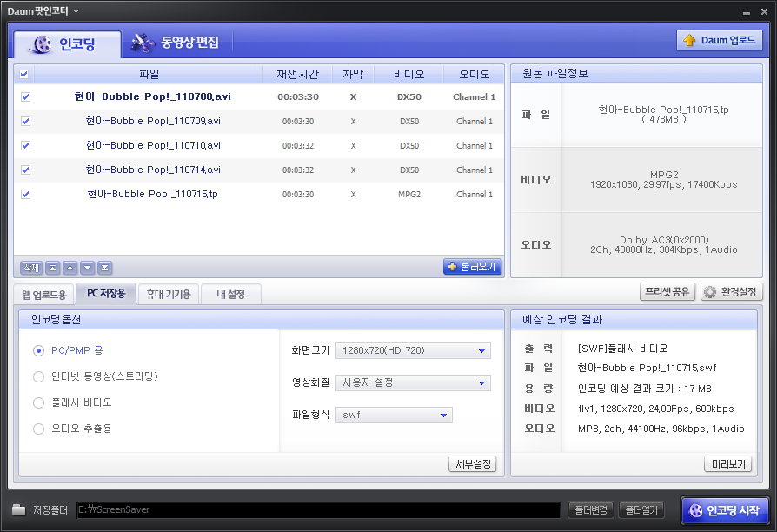
Task: Open the 화면크기 dropdown showing 1280x720
Action: click(413, 350)
